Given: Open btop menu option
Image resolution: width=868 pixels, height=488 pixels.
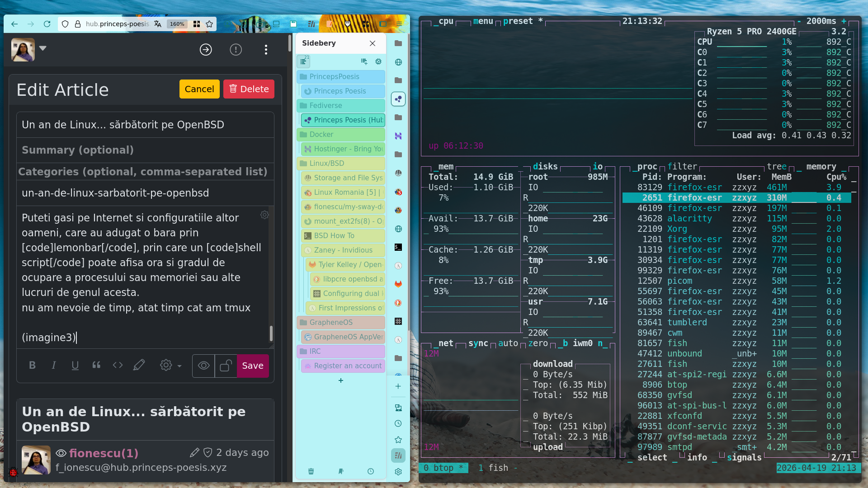Looking at the screenshot, I should pyautogui.click(x=483, y=21).
